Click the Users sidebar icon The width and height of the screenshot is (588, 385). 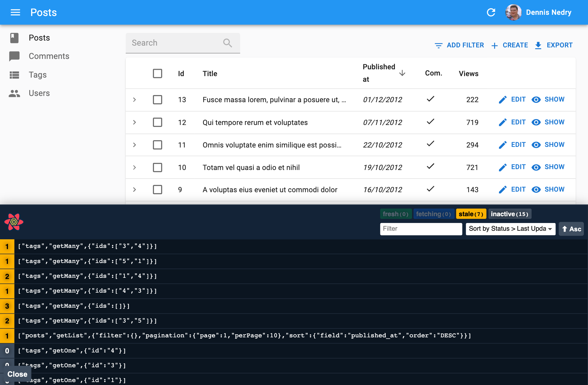pyautogui.click(x=14, y=93)
